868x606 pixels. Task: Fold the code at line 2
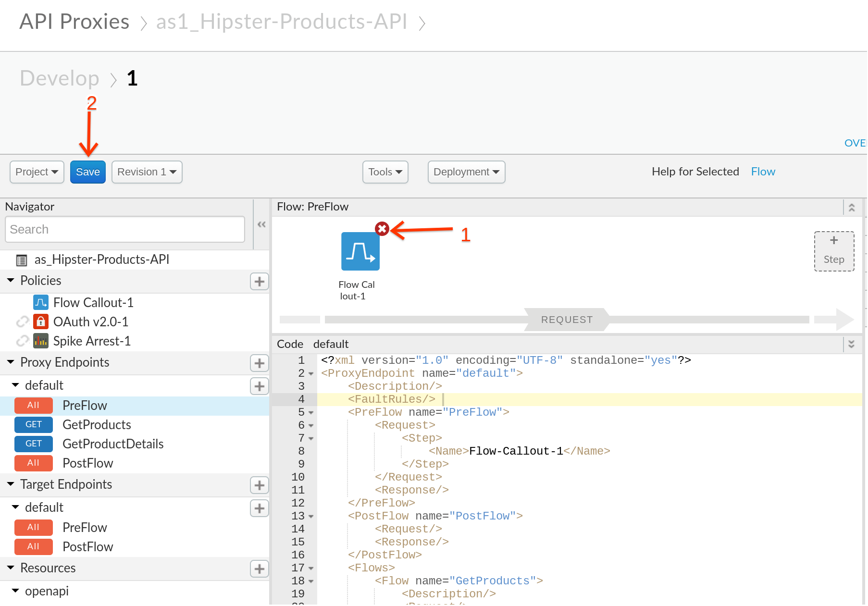[311, 374]
